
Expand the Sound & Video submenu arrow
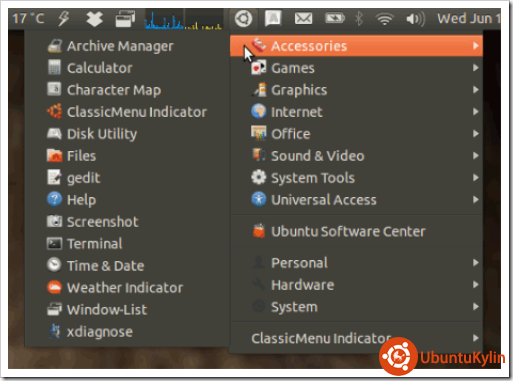pos(476,156)
